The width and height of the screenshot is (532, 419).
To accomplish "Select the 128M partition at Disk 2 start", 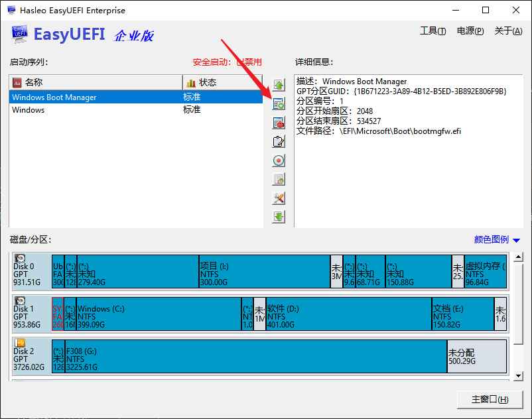I will pyautogui.click(x=58, y=356).
